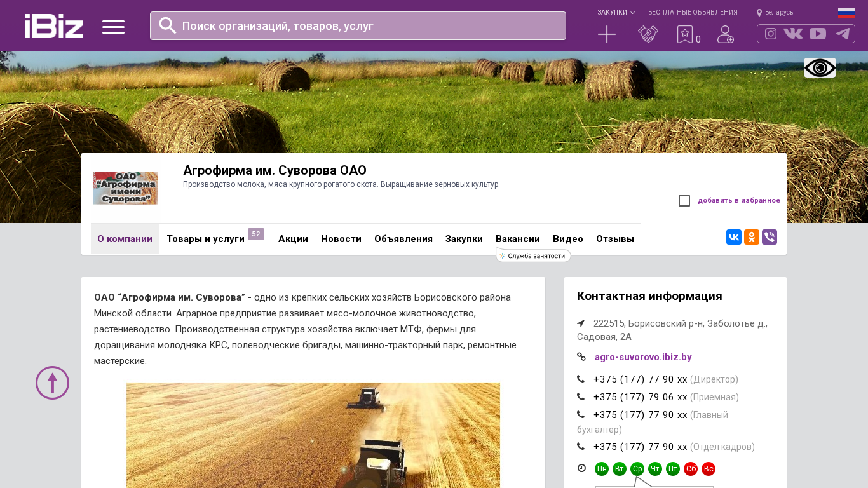Click the Telegram icon in header
Image resolution: width=868 pixels, height=488 pixels.
pyautogui.click(x=843, y=34)
